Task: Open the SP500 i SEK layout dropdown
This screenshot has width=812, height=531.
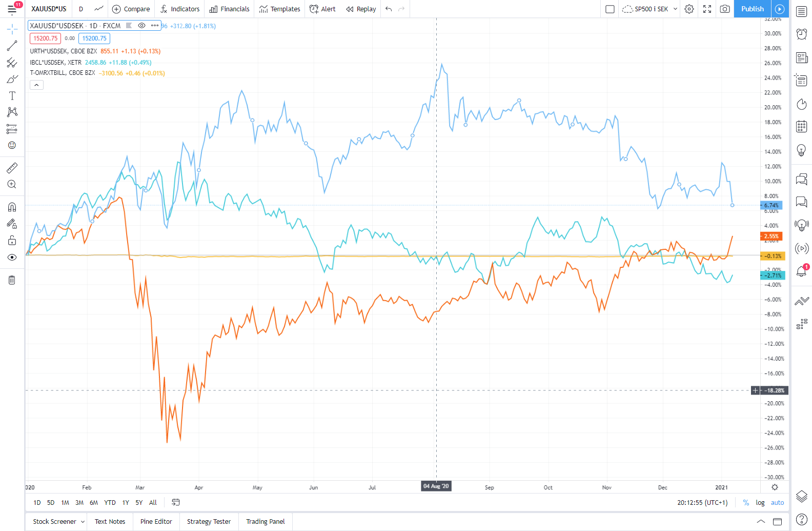Action: point(675,9)
